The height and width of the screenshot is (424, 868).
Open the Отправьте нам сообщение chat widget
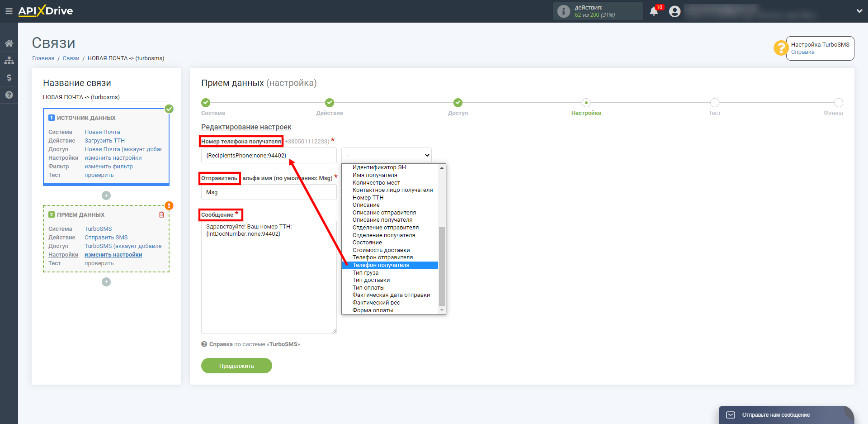click(x=786, y=415)
